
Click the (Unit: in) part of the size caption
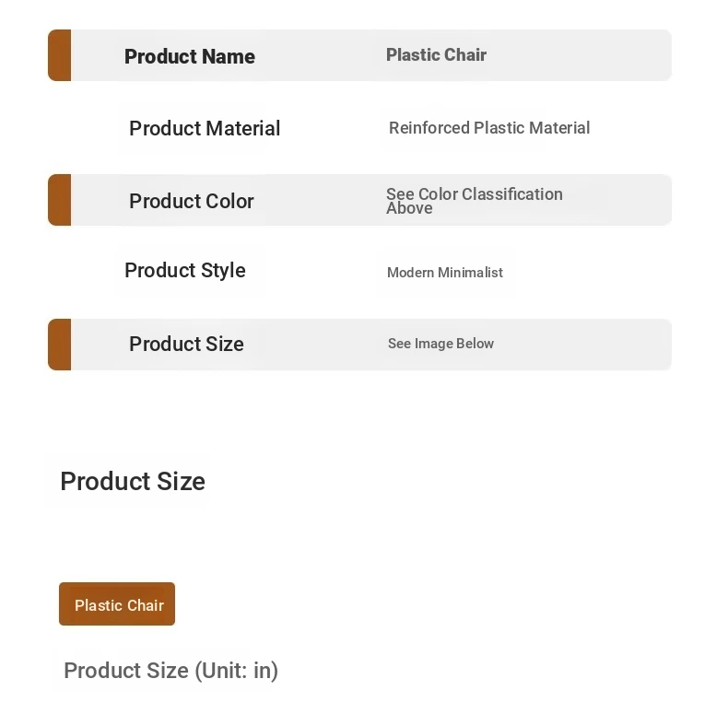[x=236, y=671]
